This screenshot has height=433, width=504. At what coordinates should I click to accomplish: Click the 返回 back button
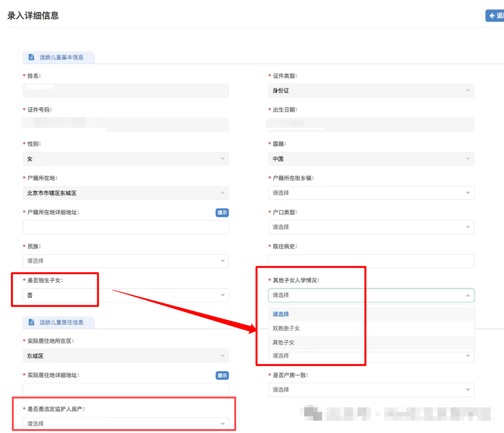495,16
